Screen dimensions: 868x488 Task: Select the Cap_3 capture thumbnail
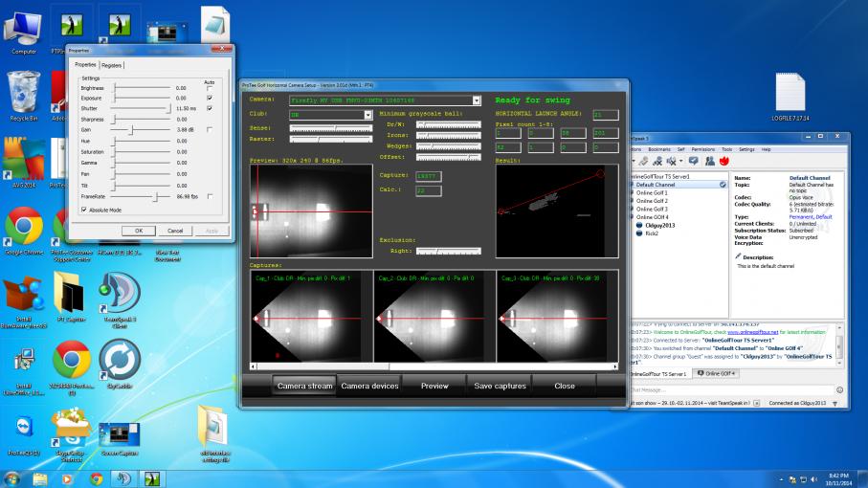(557, 317)
